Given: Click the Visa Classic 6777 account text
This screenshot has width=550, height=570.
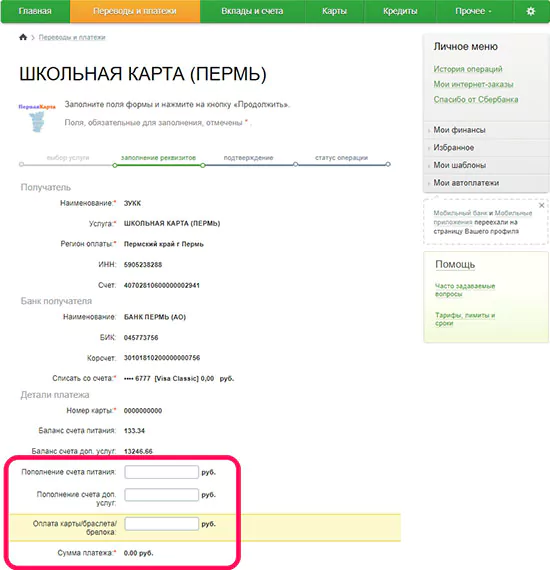Looking at the screenshot, I should (x=179, y=378).
